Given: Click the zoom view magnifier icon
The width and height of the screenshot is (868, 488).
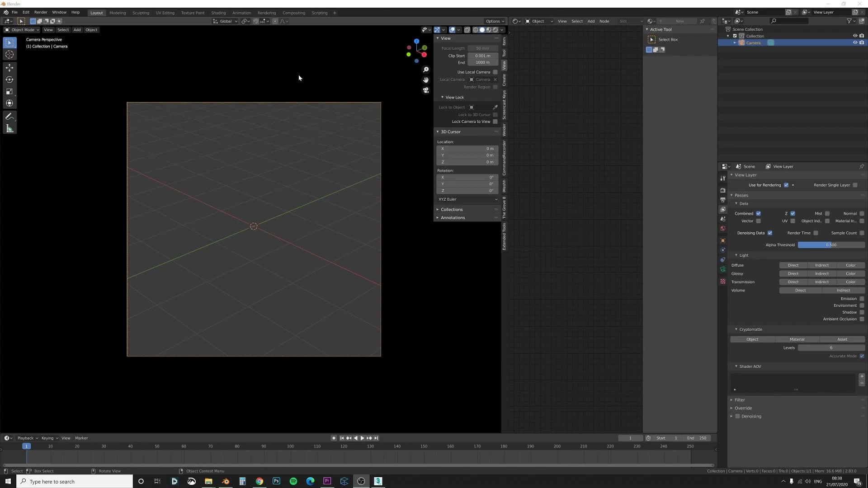Looking at the screenshot, I should point(426,70).
